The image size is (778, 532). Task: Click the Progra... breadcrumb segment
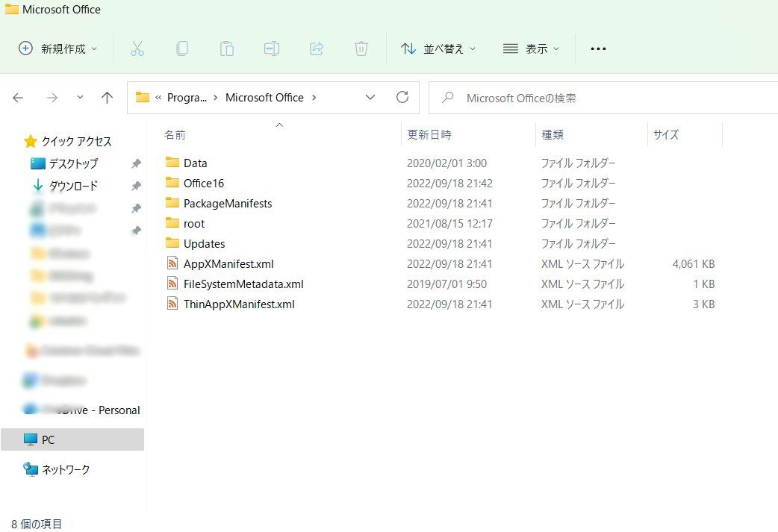tap(187, 98)
